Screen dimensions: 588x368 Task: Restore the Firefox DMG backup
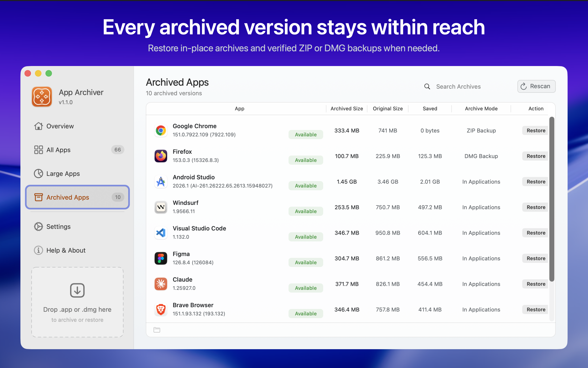tap(536, 156)
